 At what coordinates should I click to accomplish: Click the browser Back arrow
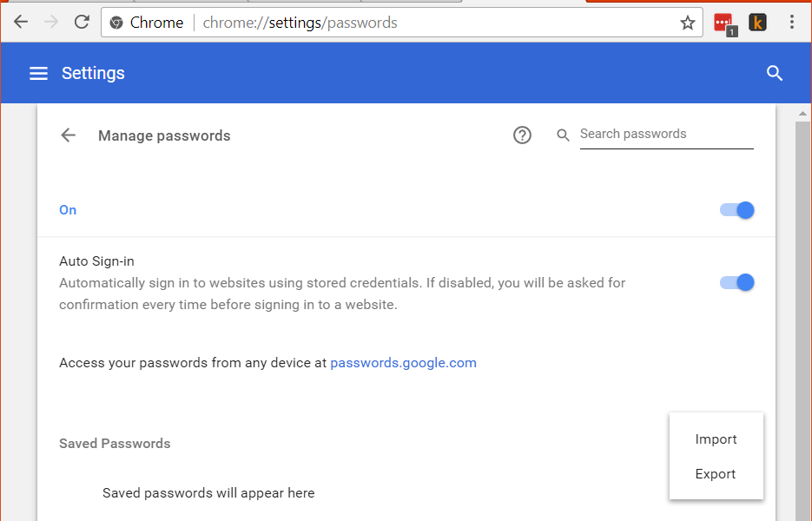click(21, 23)
